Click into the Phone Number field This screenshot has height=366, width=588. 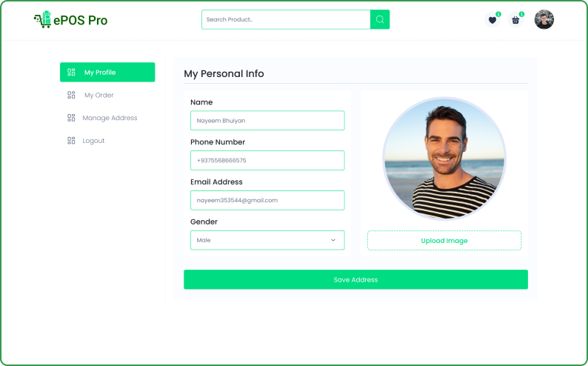pyautogui.click(x=267, y=160)
